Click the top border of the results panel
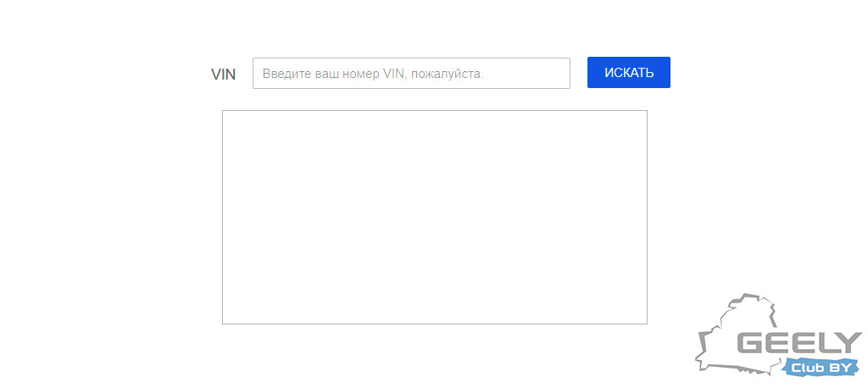This screenshot has height=388, width=868. (435, 111)
